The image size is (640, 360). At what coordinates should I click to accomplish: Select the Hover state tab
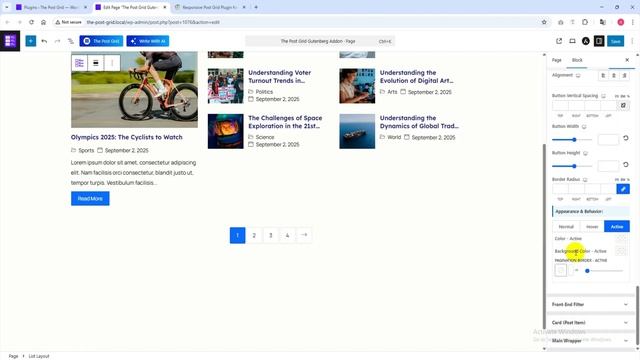[x=592, y=227]
